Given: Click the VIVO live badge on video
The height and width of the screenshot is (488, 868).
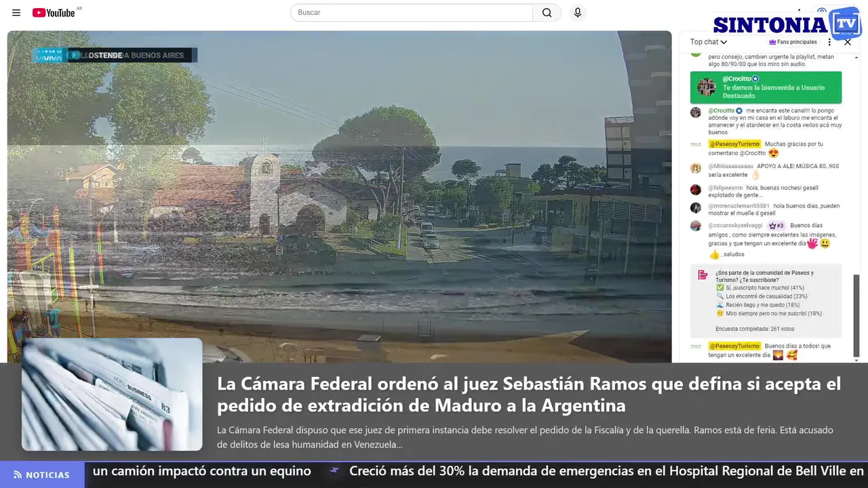Looking at the screenshot, I should [48, 55].
